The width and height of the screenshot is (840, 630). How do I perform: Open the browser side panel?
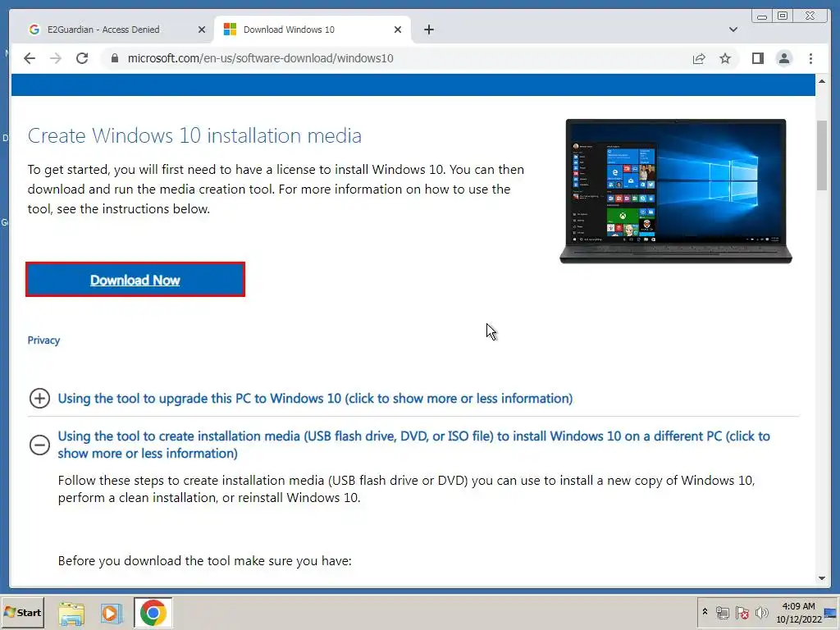pyautogui.click(x=757, y=58)
